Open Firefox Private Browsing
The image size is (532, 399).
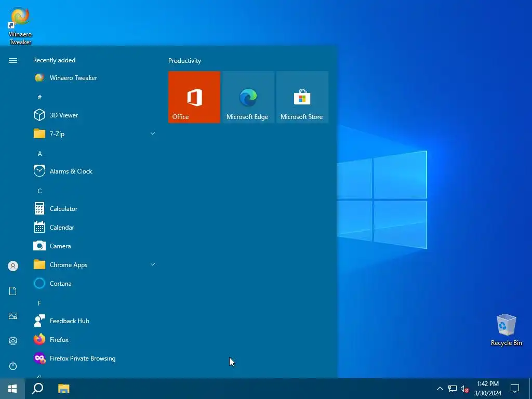click(x=95, y=358)
